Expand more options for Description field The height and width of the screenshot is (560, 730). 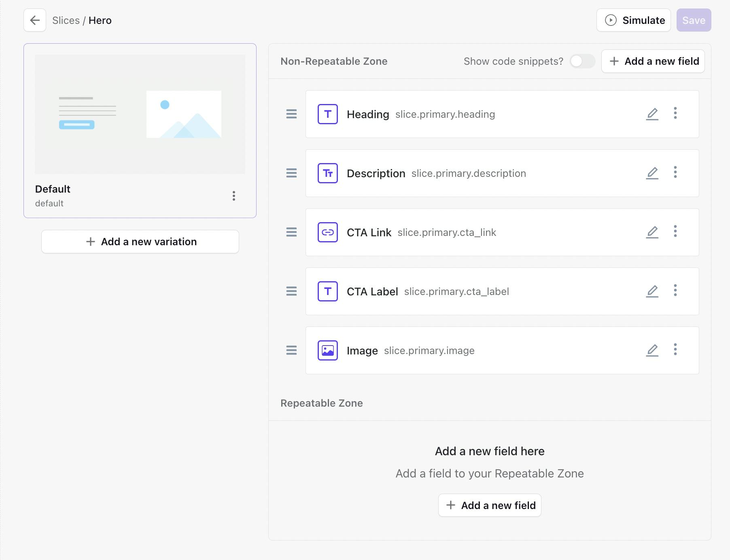click(675, 172)
